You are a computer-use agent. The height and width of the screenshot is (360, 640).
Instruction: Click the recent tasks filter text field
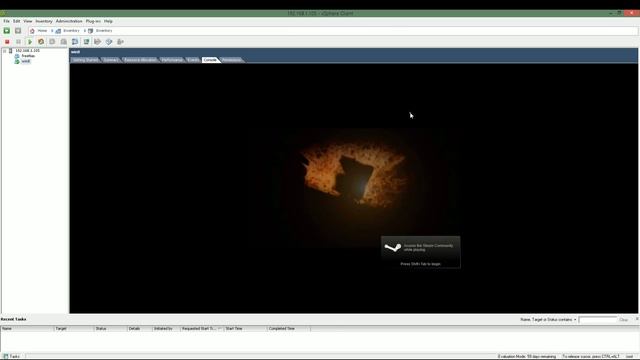(x=598, y=320)
